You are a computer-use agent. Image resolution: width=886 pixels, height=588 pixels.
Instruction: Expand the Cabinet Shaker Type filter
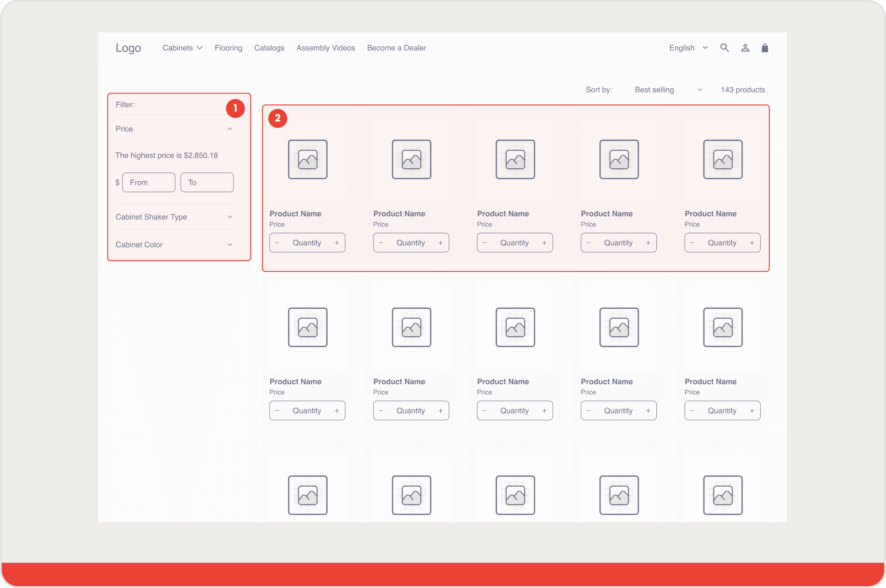230,217
